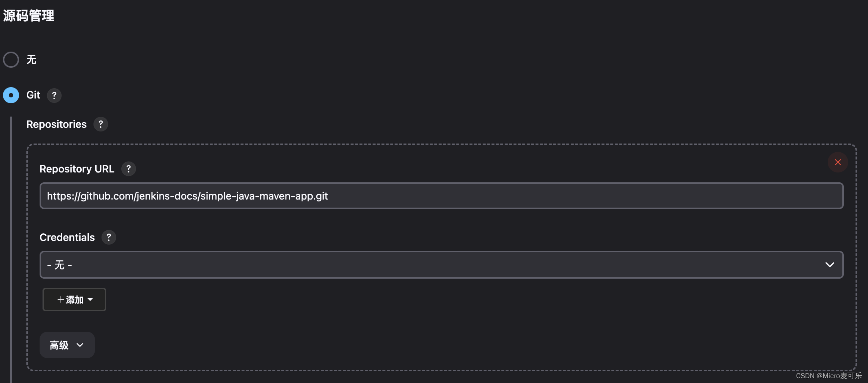Screen dimensions: 868x383
Task: Expand the 高级 advanced section
Action: (59, 345)
